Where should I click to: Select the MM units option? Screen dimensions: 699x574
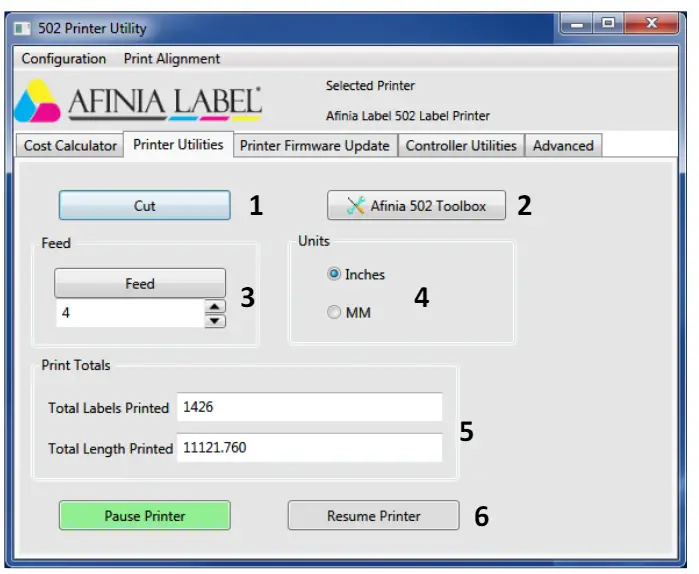[x=334, y=313]
